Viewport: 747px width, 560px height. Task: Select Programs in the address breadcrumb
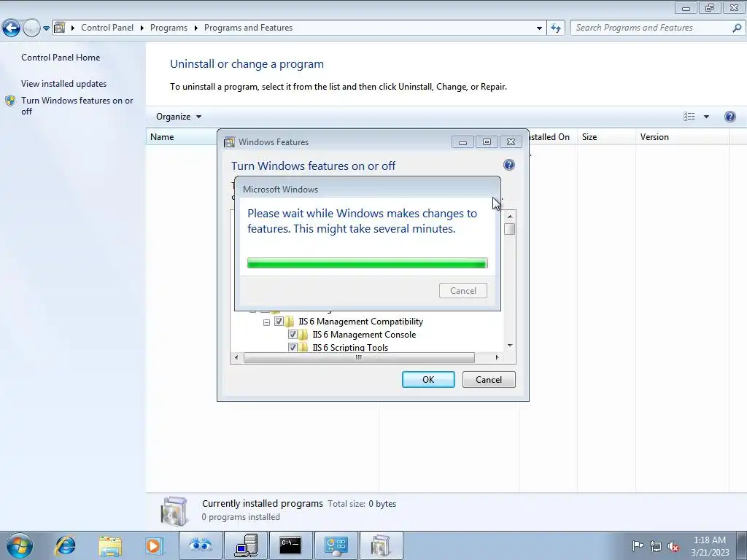(169, 28)
